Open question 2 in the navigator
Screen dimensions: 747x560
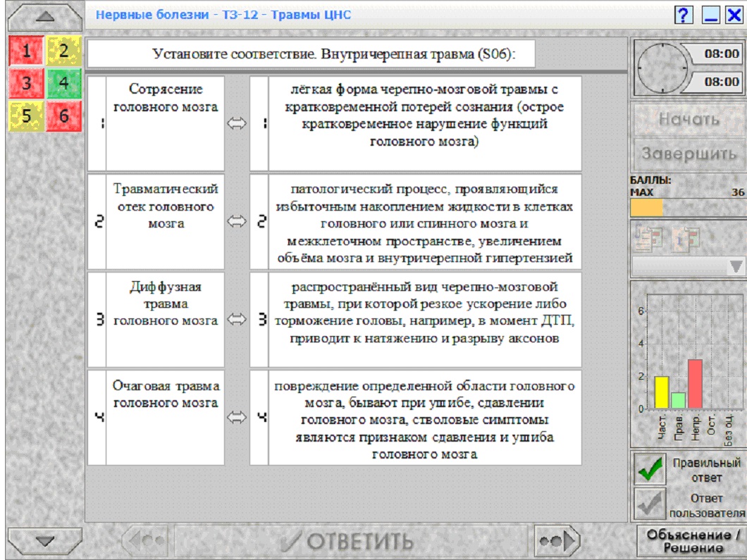coord(64,51)
